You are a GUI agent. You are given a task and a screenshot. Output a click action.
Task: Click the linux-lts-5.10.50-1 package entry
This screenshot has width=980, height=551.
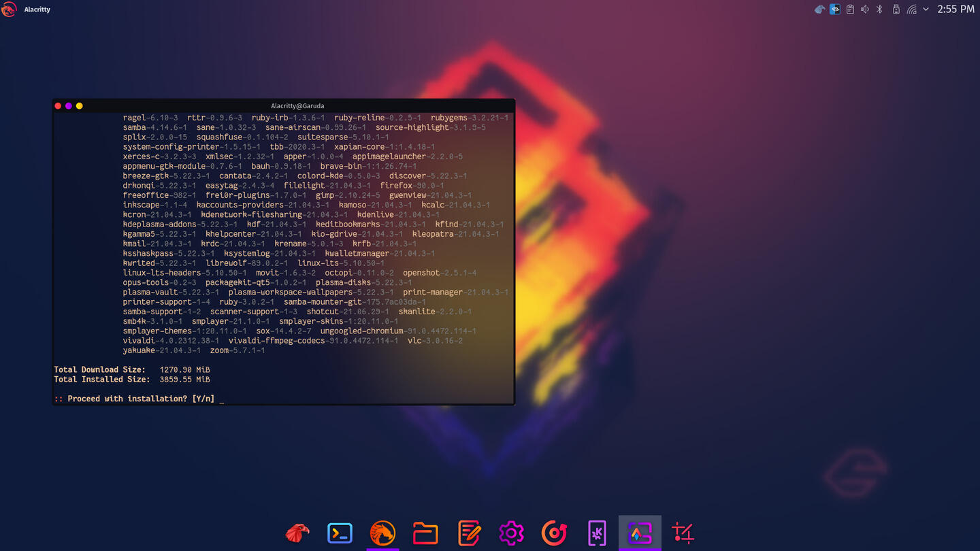click(x=341, y=263)
